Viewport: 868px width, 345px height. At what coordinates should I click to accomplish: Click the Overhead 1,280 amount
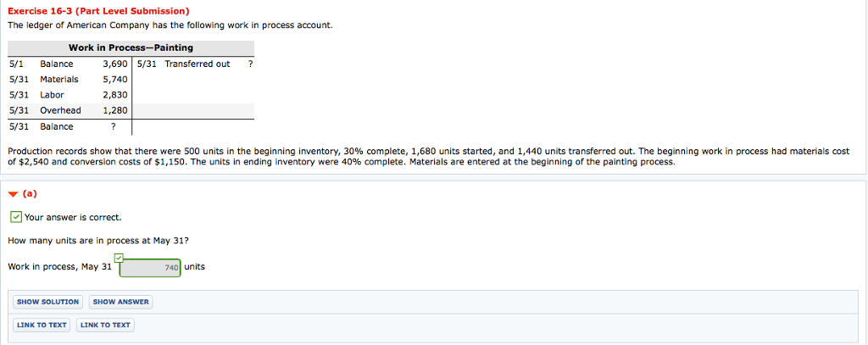114,110
